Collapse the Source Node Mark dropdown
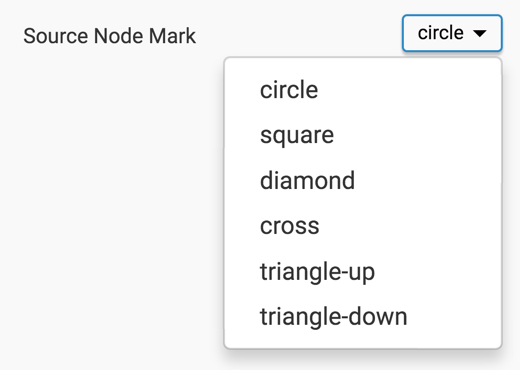The width and height of the screenshot is (520, 370). pyautogui.click(x=452, y=33)
